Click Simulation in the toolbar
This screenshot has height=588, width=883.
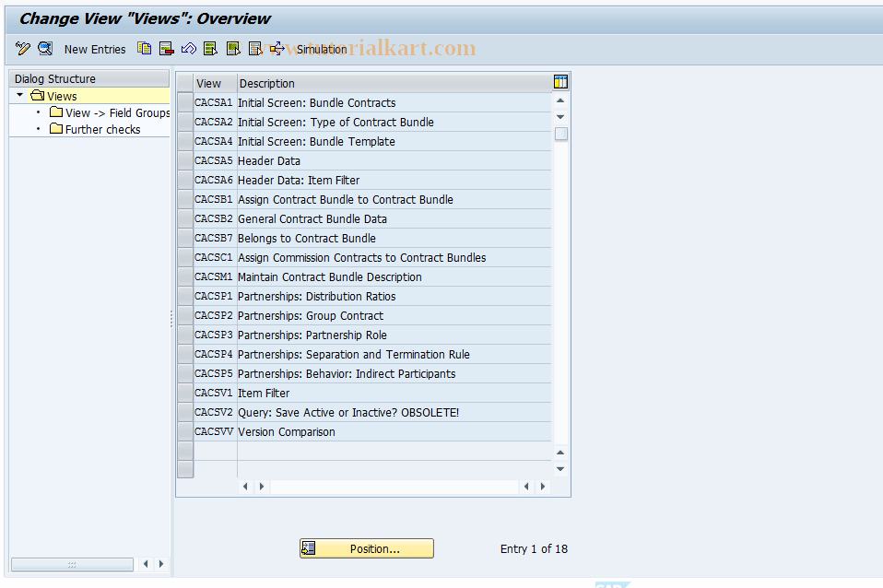coord(322,49)
